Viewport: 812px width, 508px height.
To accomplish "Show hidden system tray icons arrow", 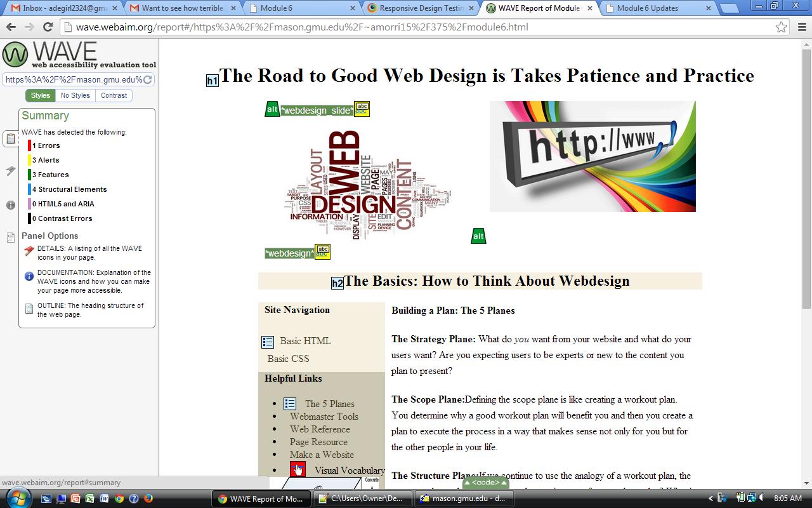I will tap(710, 498).
